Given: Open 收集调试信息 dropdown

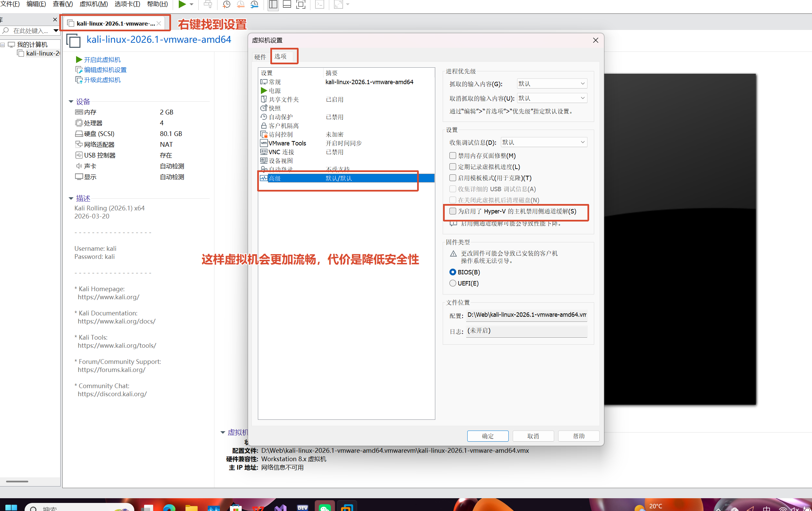Looking at the screenshot, I should pyautogui.click(x=544, y=142).
